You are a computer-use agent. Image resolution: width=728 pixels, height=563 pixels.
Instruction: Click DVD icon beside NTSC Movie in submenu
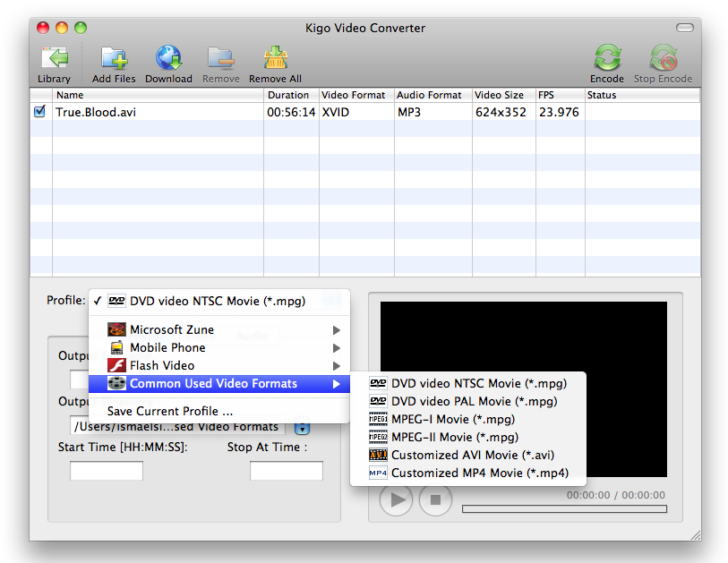[378, 383]
